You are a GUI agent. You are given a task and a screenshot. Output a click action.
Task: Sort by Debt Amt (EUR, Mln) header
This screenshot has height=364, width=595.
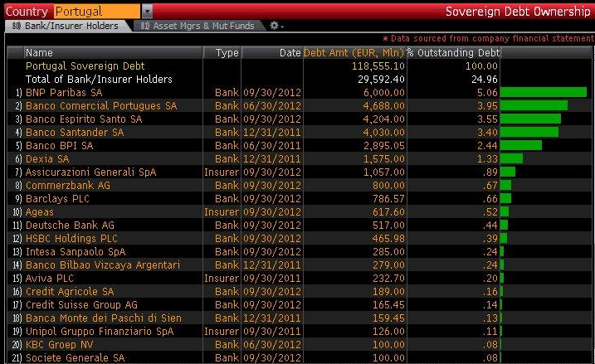[354, 53]
